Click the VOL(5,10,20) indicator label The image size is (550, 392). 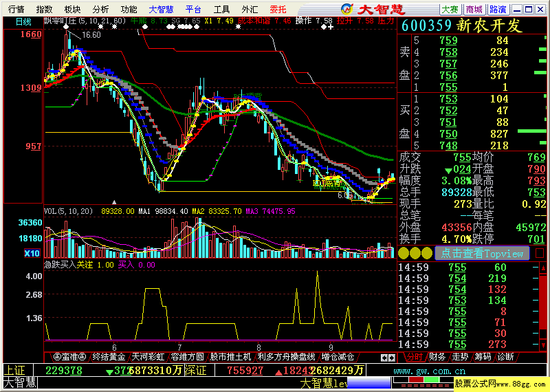[68, 211]
